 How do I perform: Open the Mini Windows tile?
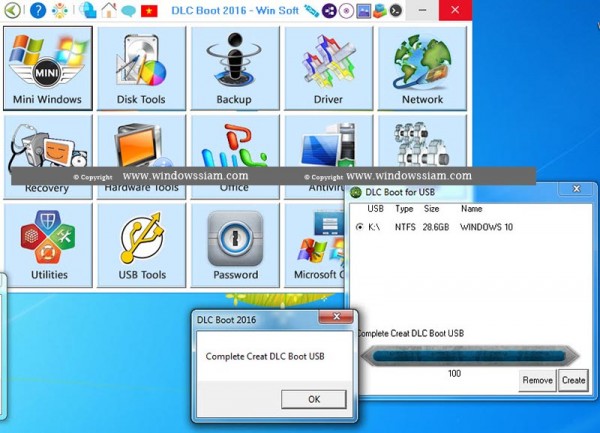[48, 68]
